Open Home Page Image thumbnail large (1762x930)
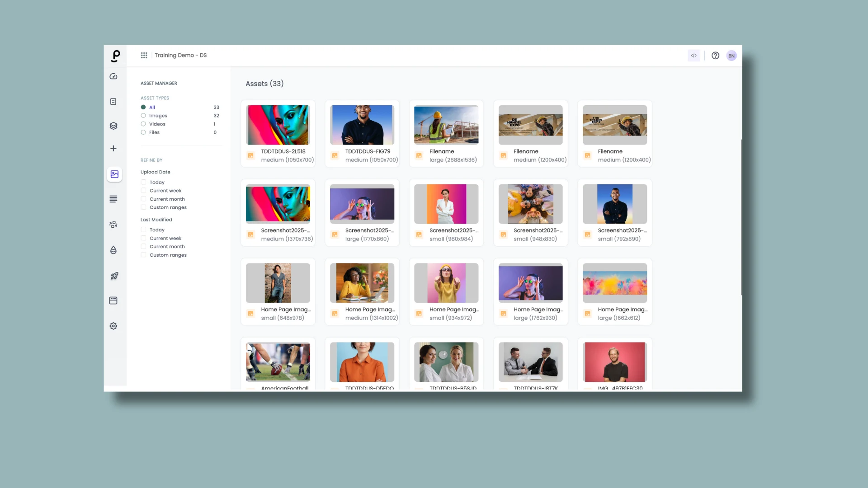Viewport: 868px width, 488px height. click(531, 283)
